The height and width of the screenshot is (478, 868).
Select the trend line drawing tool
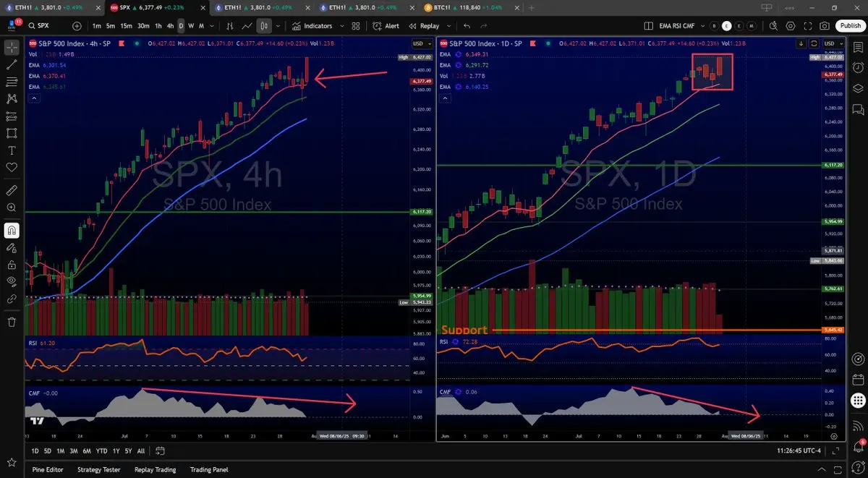[x=12, y=64]
